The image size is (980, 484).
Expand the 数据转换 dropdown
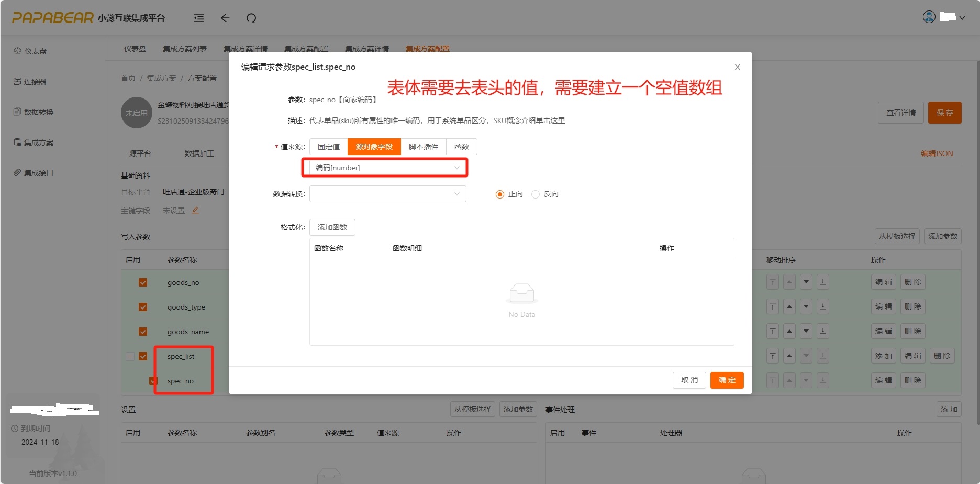pos(387,194)
